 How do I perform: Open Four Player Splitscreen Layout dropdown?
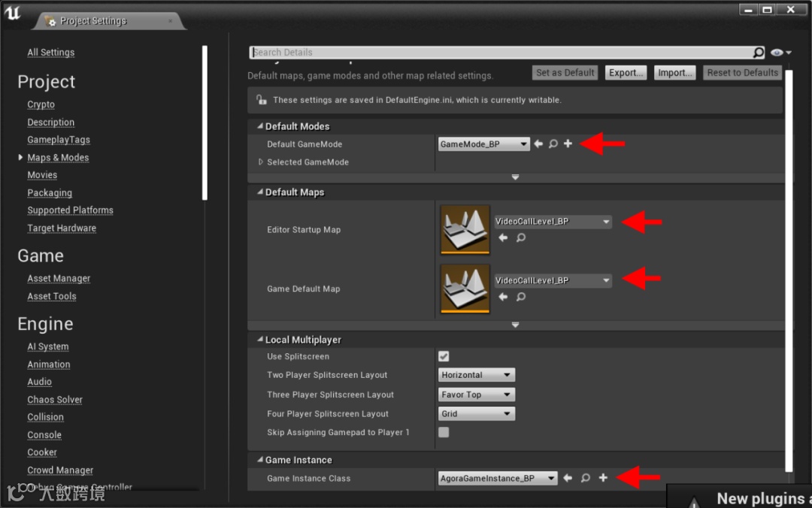(x=477, y=414)
